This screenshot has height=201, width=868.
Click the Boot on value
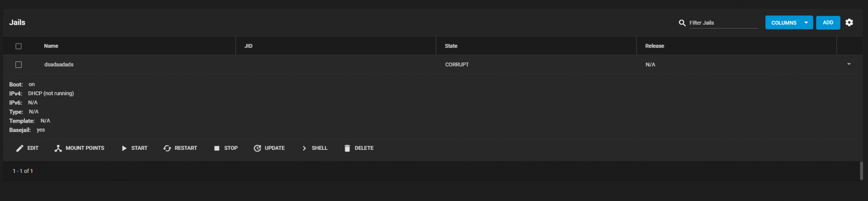[32, 85]
